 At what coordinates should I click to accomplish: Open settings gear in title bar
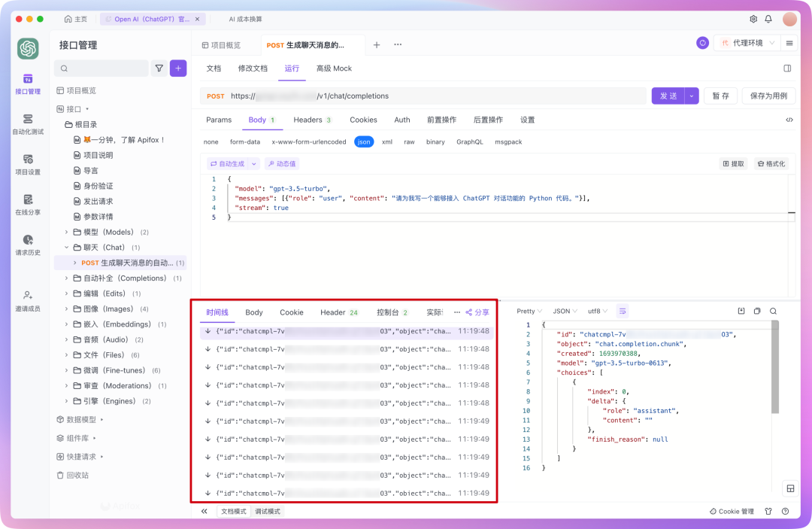click(753, 19)
